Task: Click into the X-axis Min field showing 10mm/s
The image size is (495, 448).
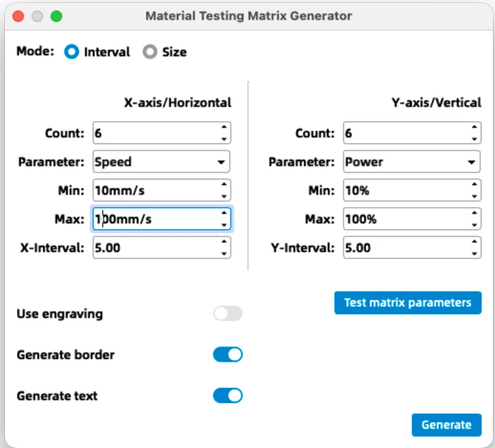Action: tap(153, 190)
